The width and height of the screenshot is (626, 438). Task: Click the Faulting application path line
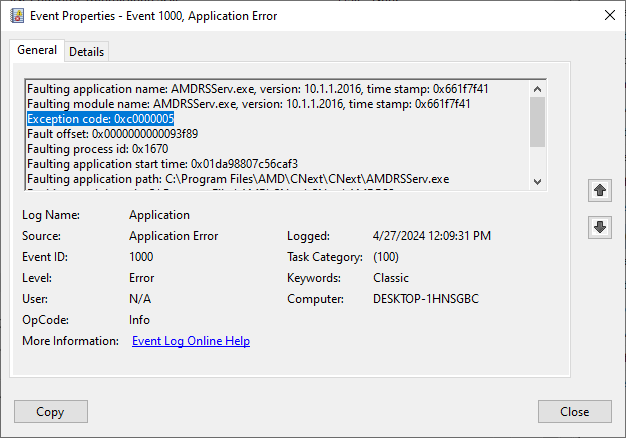(x=238, y=179)
